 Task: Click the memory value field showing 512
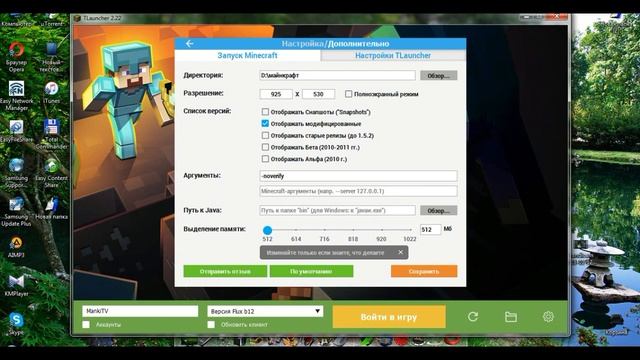click(x=430, y=229)
